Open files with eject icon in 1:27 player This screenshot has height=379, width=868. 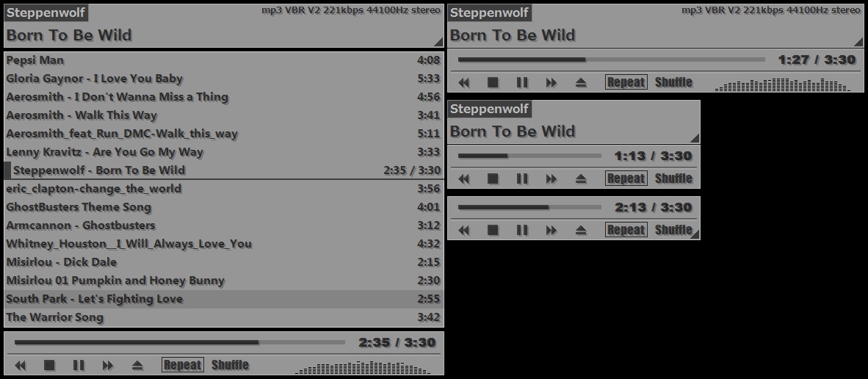pos(581,82)
